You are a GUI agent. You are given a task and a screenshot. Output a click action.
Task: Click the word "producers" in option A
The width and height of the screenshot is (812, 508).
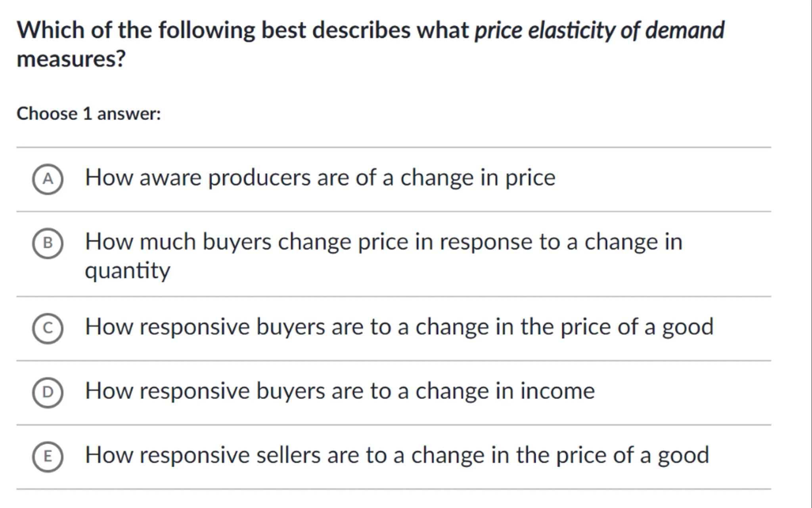tap(259, 178)
